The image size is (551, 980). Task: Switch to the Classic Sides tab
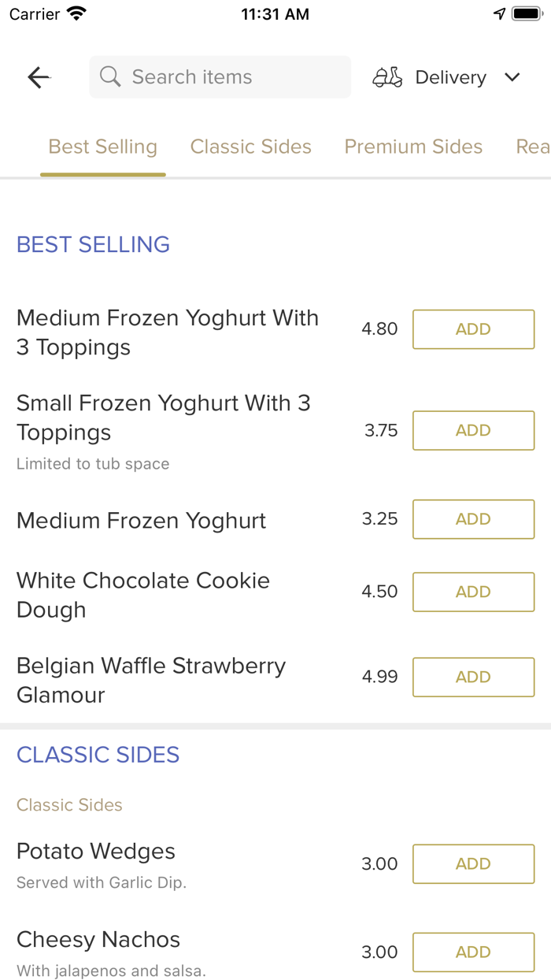(x=250, y=147)
